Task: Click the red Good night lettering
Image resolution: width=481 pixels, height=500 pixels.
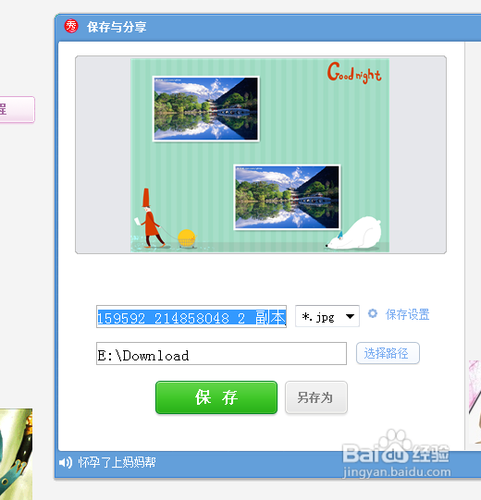Action: 354,73
